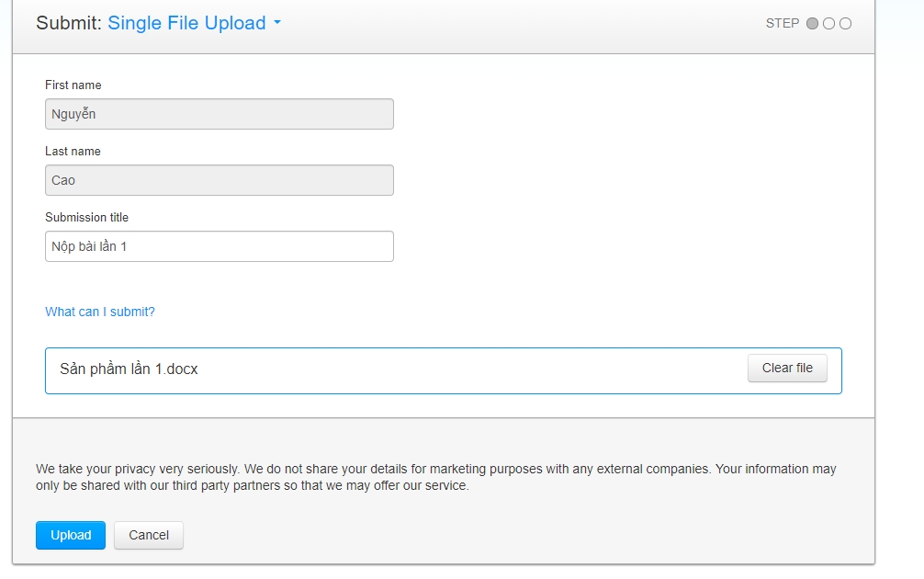Click the blue Upload button

pos(71,536)
